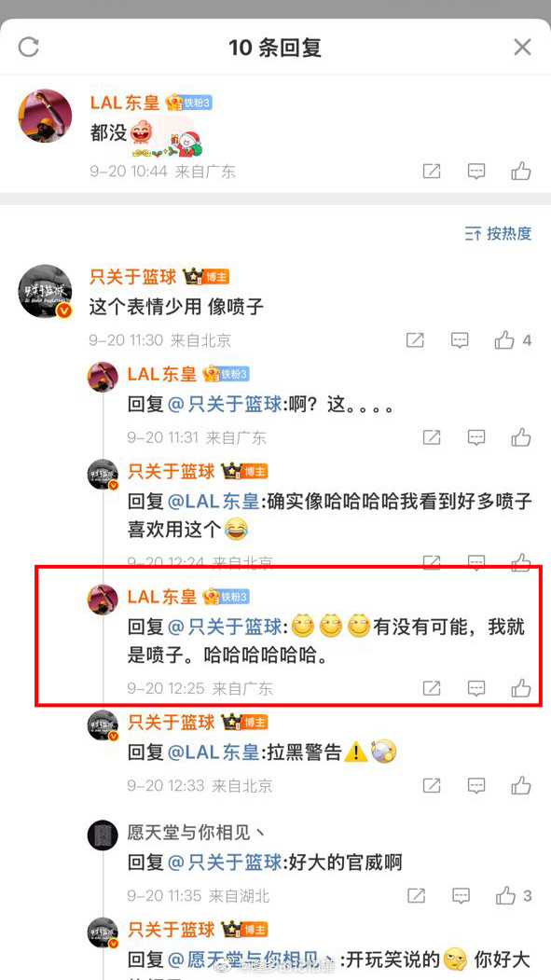Like the 有没有可能，我就是喷子 reply
The height and width of the screenshot is (980, 551).
[x=521, y=688]
